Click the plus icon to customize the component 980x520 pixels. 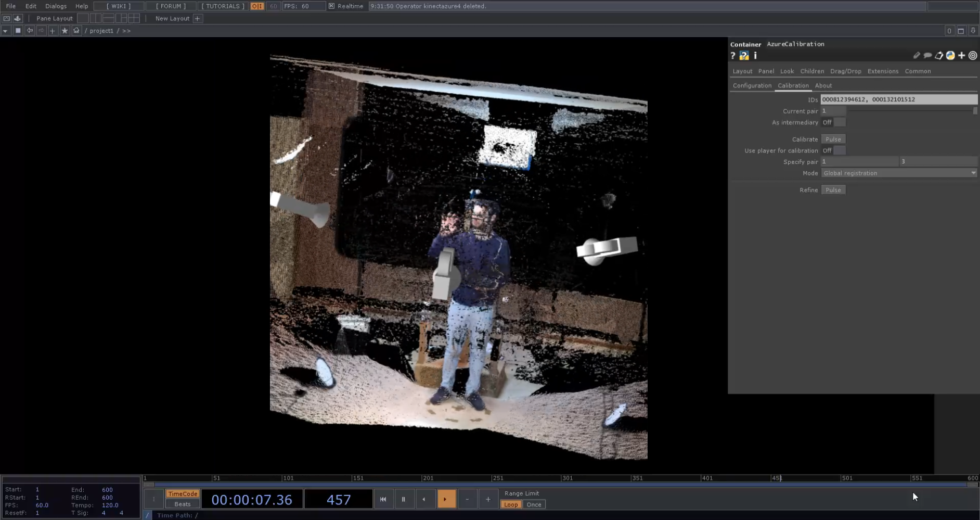click(961, 56)
